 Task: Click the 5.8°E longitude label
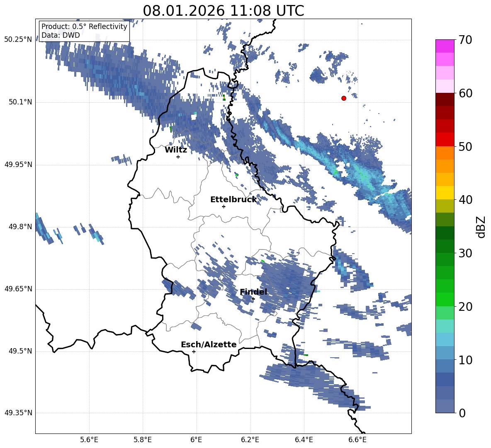pos(143,440)
